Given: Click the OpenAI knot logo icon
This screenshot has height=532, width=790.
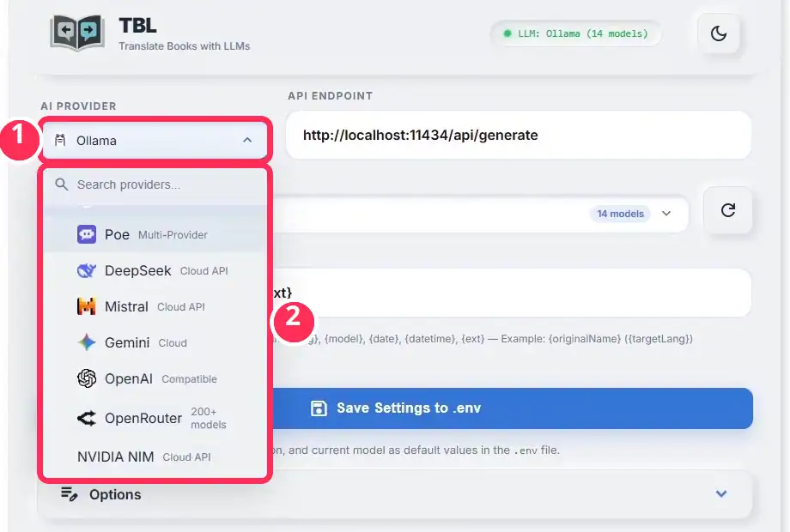Looking at the screenshot, I should 87,378.
